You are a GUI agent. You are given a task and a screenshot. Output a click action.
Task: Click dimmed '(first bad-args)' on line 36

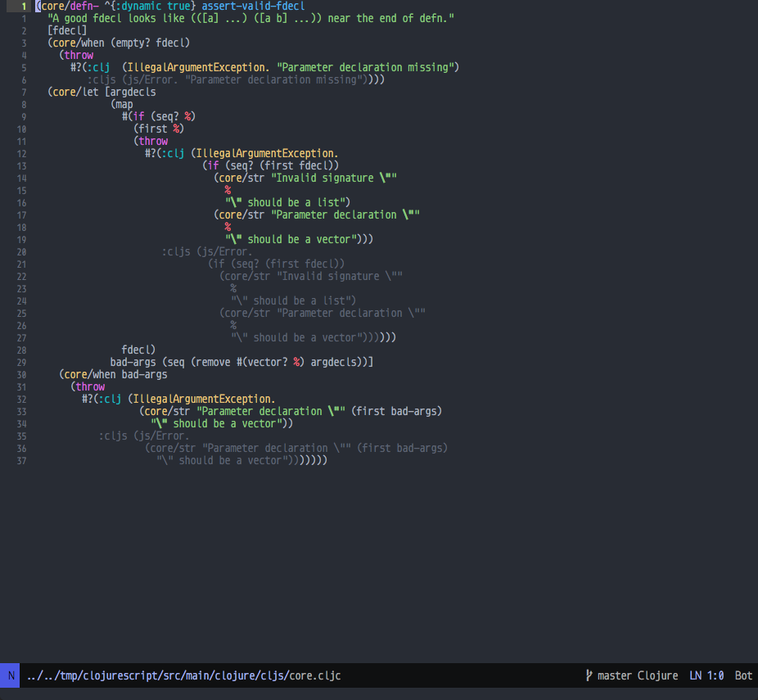pos(402,448)
